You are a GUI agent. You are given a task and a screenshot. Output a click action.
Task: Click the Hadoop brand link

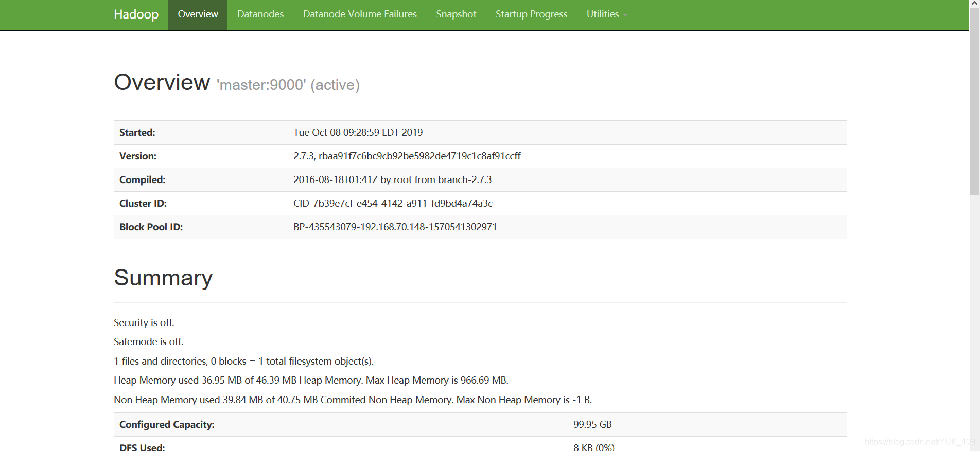tap(136, 14)
